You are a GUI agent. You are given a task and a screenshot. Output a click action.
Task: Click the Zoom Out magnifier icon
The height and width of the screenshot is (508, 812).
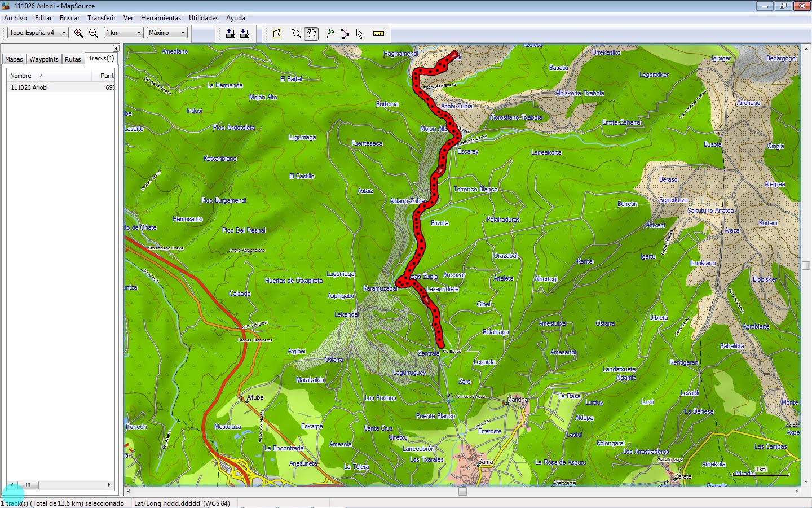click(94, 33)
